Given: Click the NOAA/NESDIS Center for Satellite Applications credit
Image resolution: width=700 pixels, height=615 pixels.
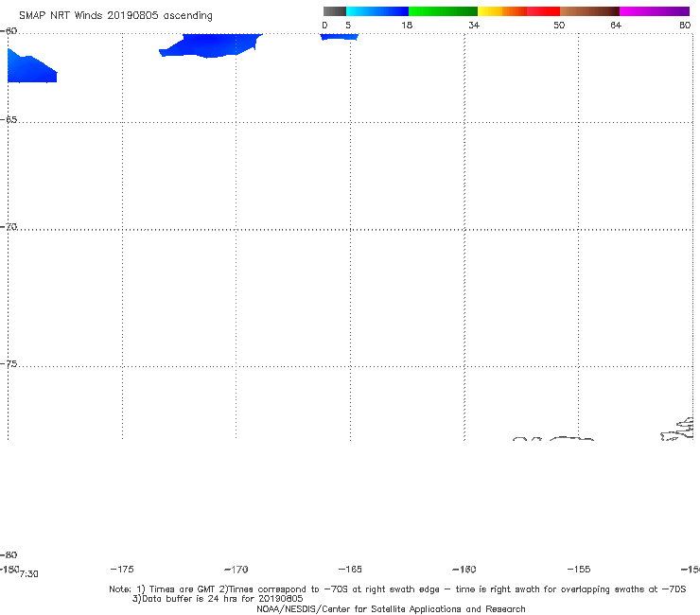Looking at the screenshot, I should pos(391,609).
